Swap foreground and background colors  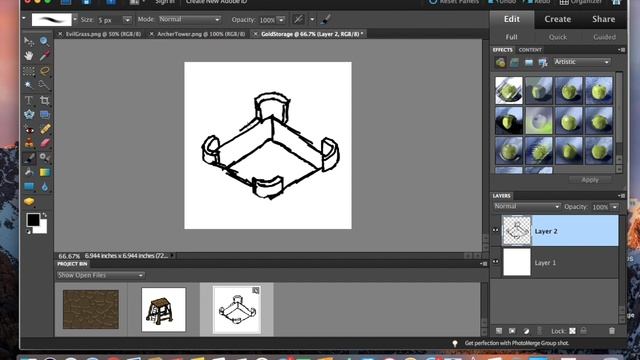tap(44, 215)
